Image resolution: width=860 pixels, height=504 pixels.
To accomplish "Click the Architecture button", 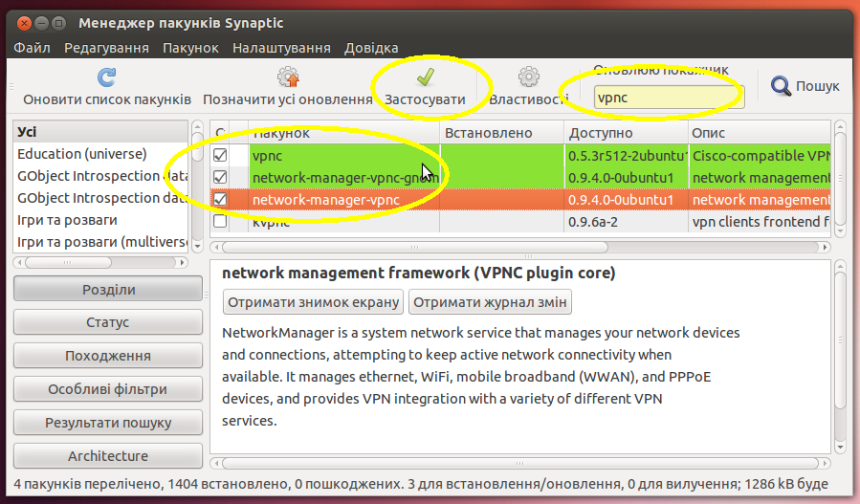I will (x=108, y=456).
